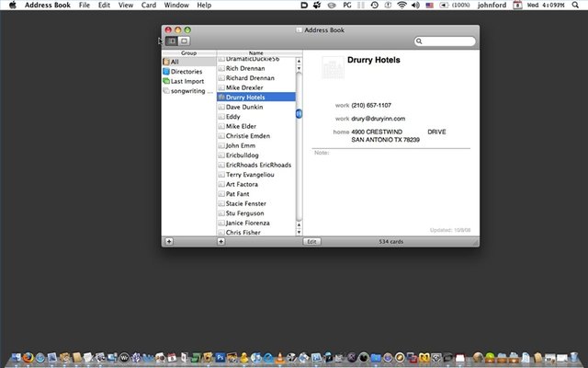The height and width of the screenshot is (368, 588).
Task: Select the songwriting group
Action: (x=189, y=91)
